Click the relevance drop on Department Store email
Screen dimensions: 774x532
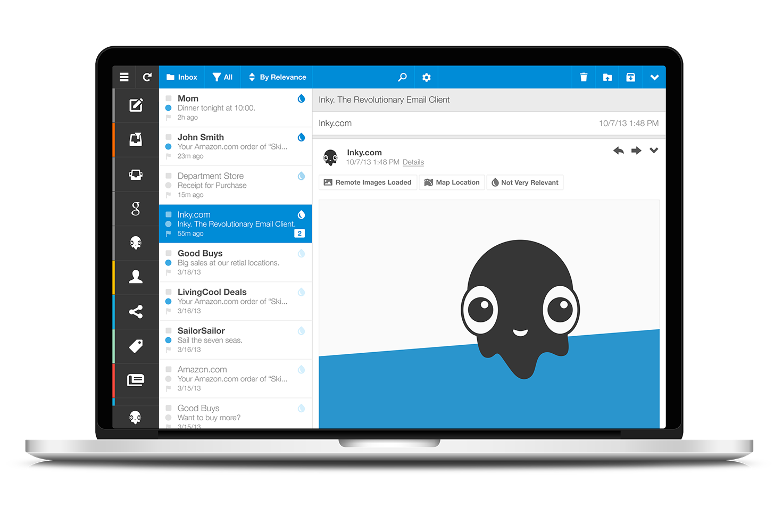click(301, 176)
